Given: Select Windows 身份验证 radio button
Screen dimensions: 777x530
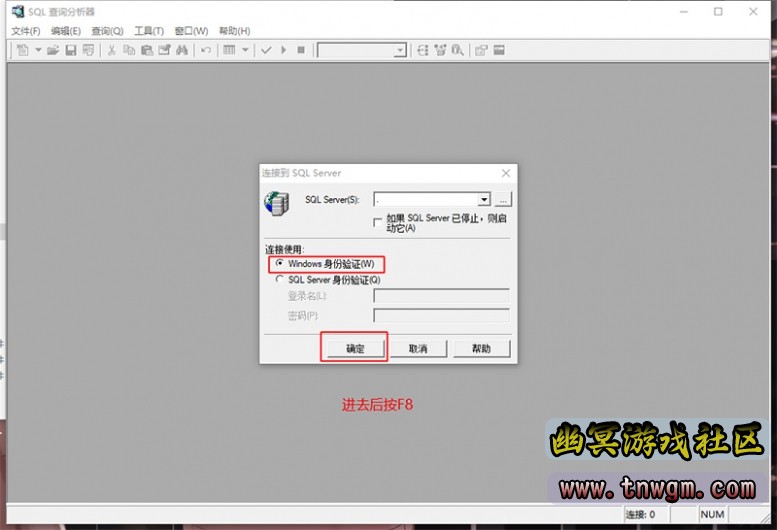Looking at the screenshot, I should tap(280, 264).
